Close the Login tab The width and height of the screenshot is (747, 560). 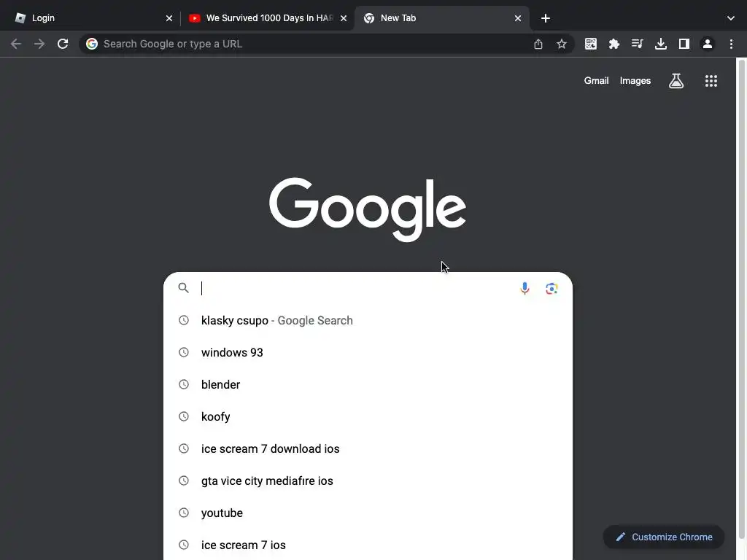[x=169, y=18]
